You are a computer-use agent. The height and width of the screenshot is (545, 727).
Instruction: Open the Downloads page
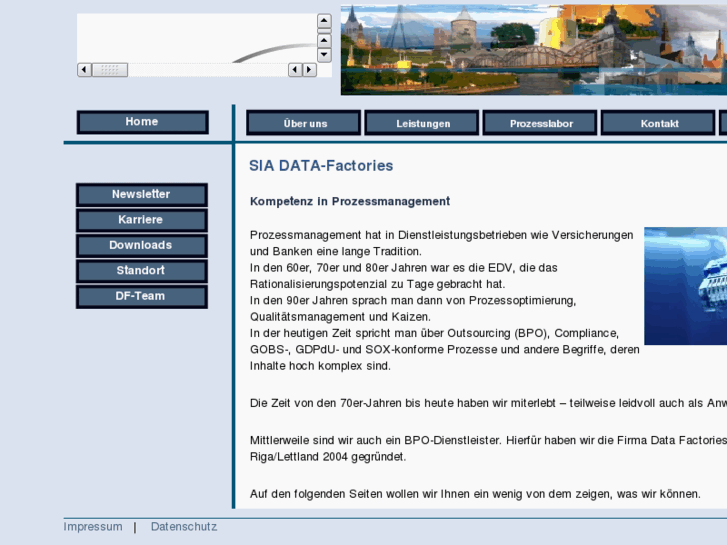pyautogui.click(x=142, y=246)
